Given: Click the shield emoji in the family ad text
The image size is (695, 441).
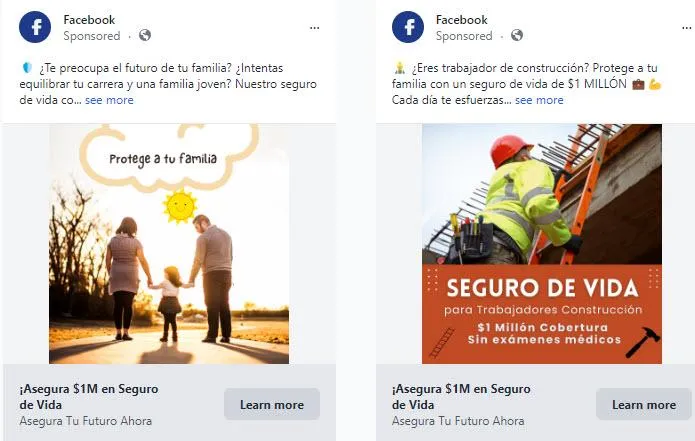Looking at the screenshot, I should 27,68.
